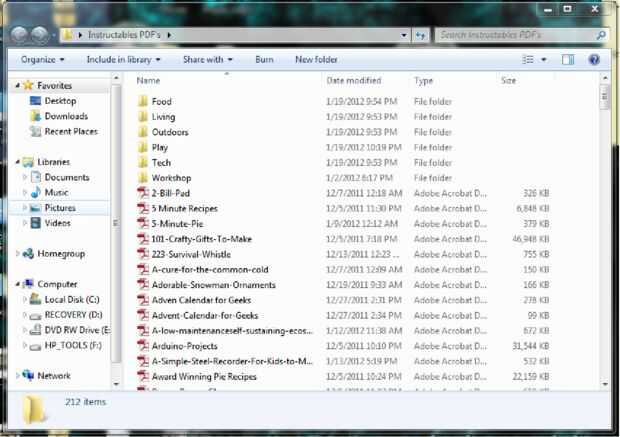Select Pictures in the Libraries tree

click(x=60, y=208)
